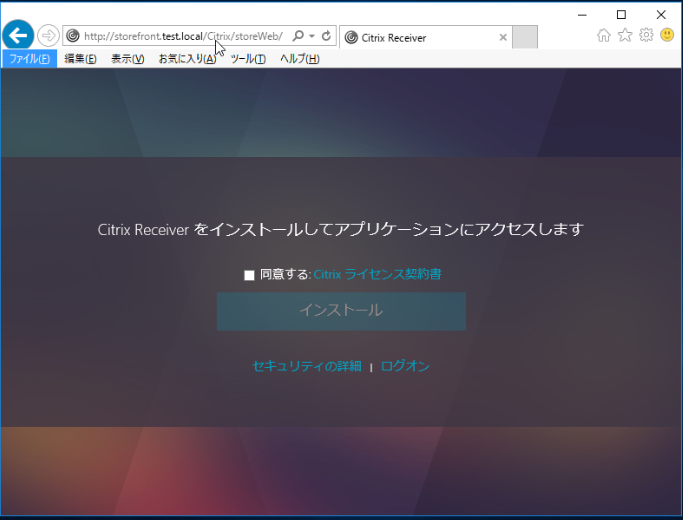The height and width of the screenshot is (520, 683).
Task: Click the ログオン link
Action: click(405, 366)
